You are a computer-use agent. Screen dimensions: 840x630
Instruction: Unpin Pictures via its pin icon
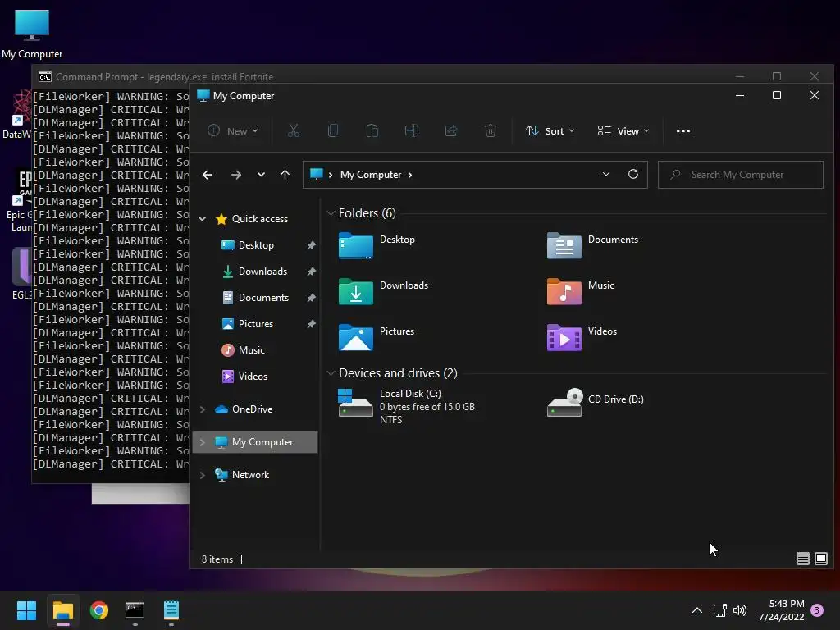tap(311, 324)
